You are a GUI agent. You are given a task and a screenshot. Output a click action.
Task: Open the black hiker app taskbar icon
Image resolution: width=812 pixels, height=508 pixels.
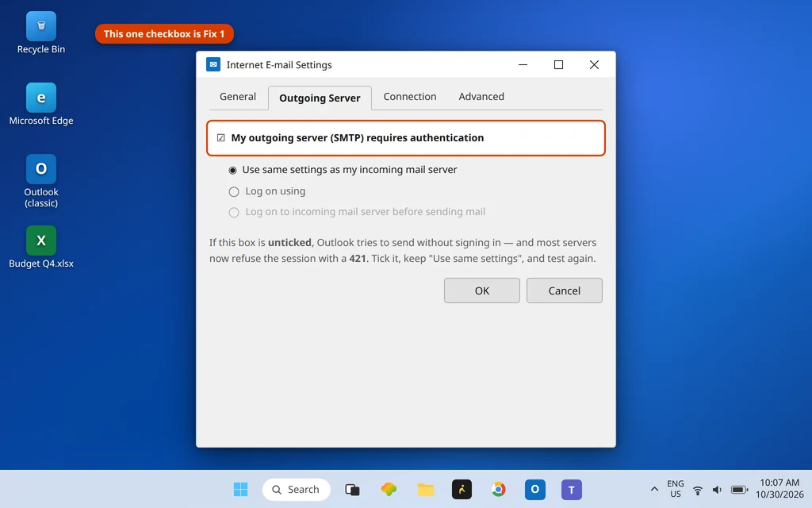(x=462, y=489)
